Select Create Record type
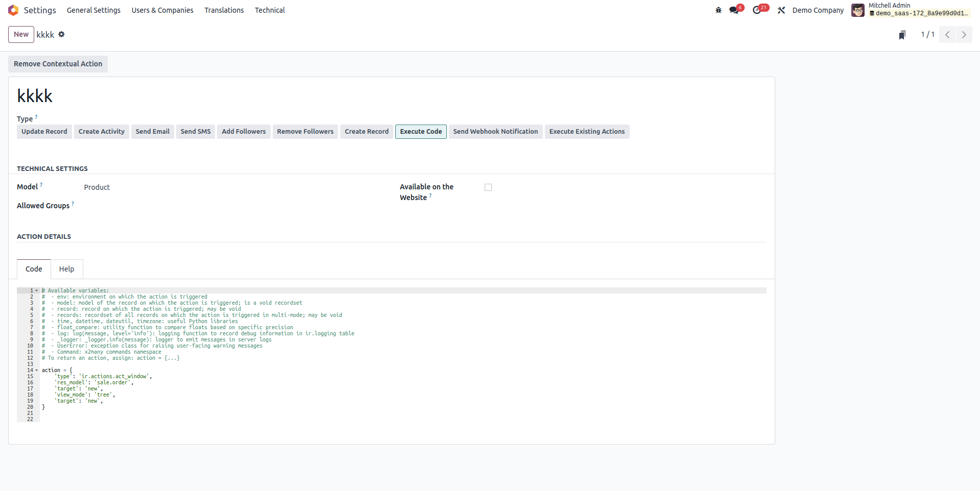Screen dimensions: 980x491 [367, 132]
